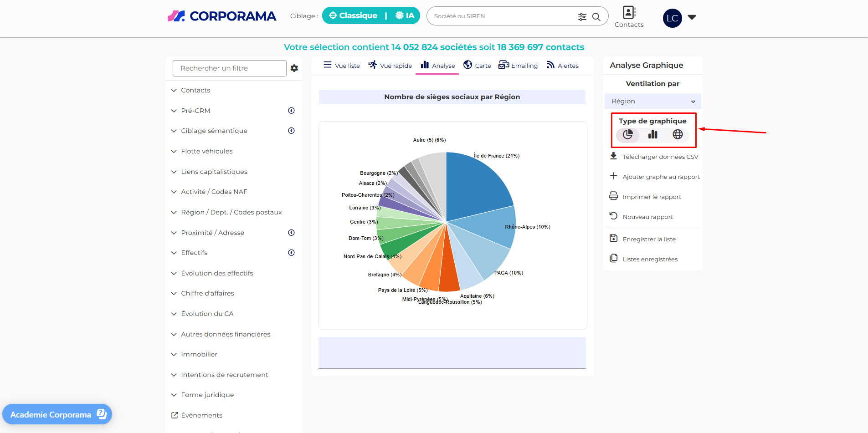Click Pré-CRM info icon

(x=291, y=111)
